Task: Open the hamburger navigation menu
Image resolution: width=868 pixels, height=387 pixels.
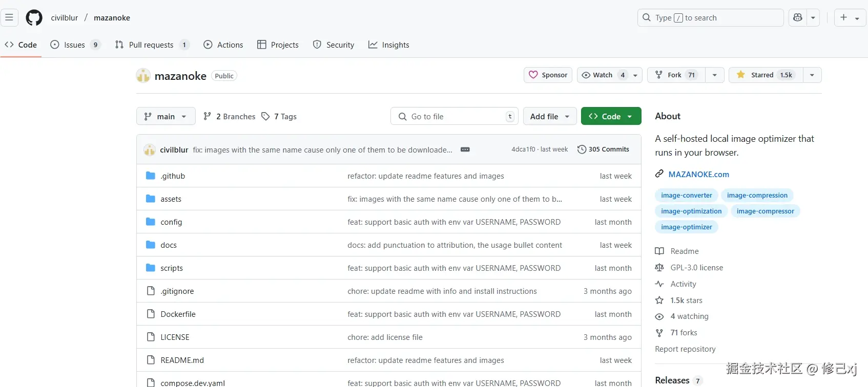Action: point(9,17)
